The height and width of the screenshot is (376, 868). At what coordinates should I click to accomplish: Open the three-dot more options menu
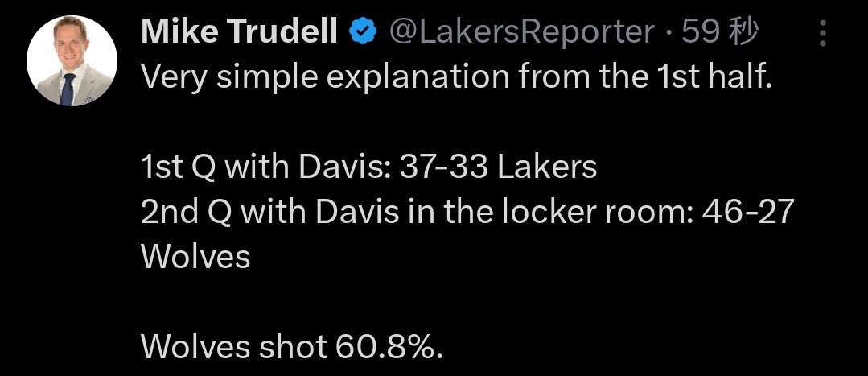pos(823,33)
